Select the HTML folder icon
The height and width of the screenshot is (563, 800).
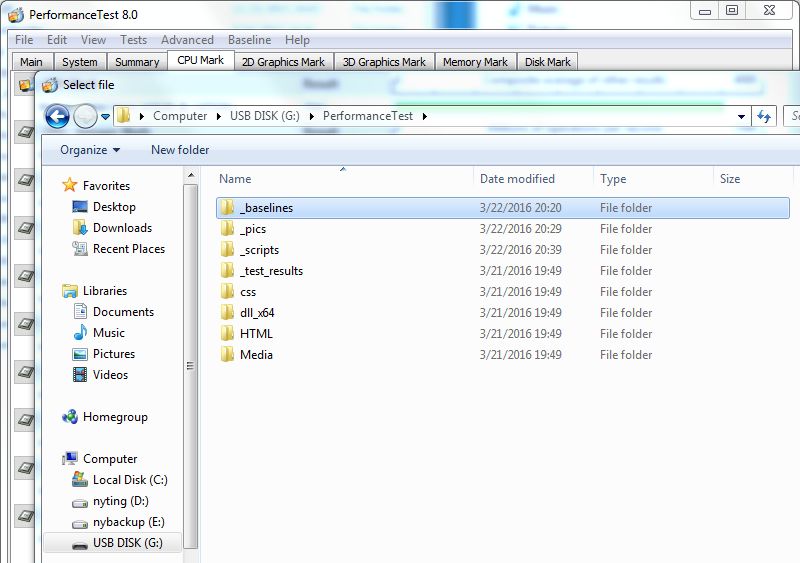pyautogui.click(x=227, y=333)
